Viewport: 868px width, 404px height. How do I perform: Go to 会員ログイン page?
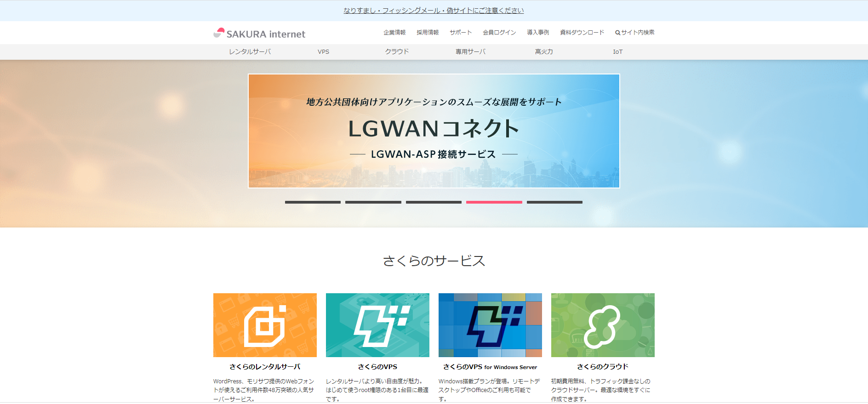click(x=499, y=33)
